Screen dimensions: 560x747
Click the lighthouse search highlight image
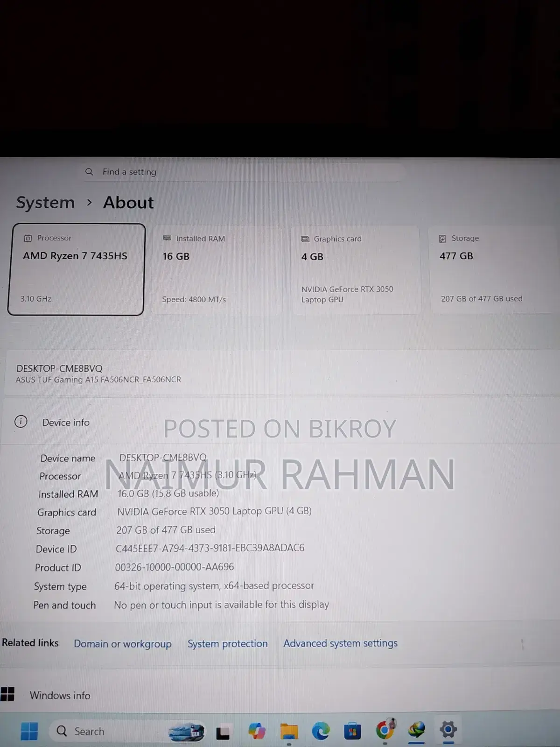186,732
